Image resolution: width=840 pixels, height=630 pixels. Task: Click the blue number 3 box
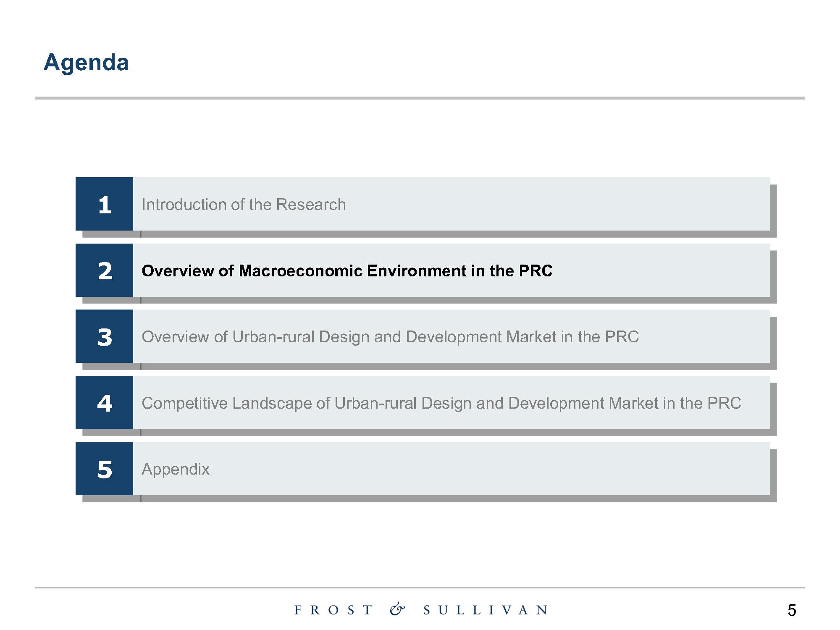click(104, 336)
